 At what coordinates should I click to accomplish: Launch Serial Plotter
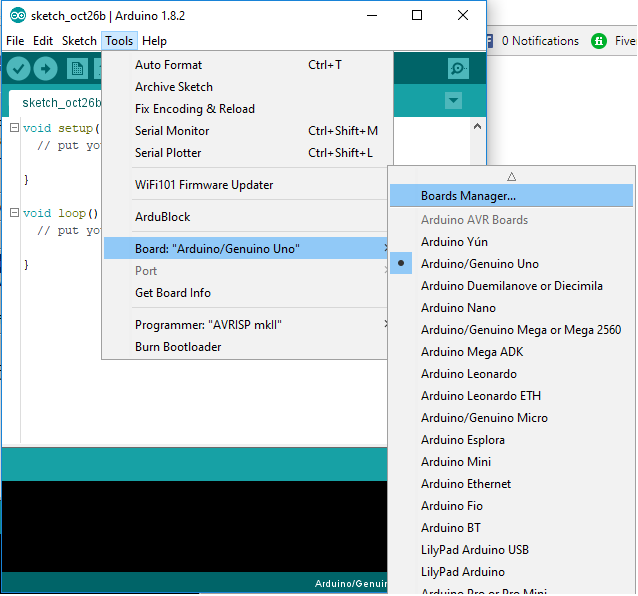coord(247,153)
